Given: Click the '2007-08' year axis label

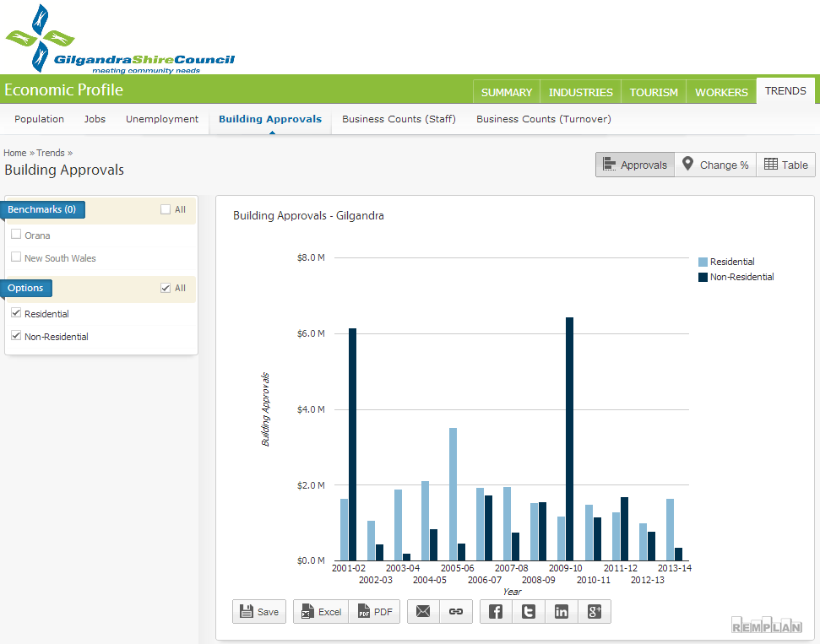Looking at the screenshot, I should click(x=512, y=568).
